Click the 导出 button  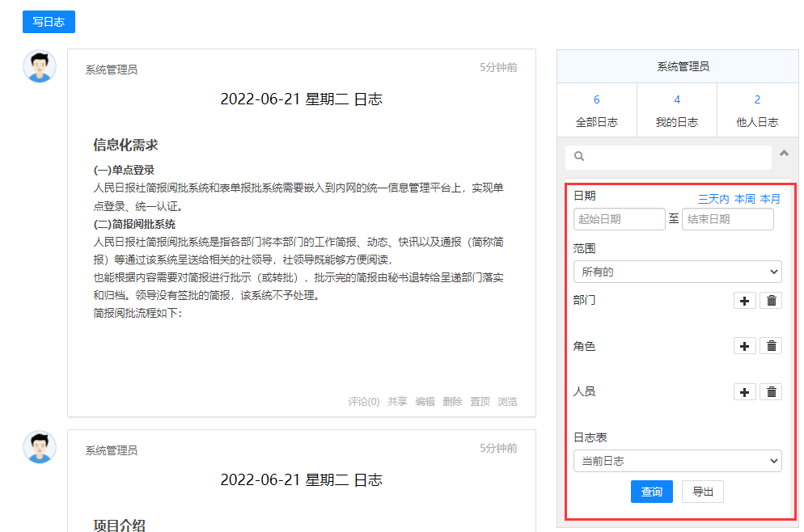[702, 492]
